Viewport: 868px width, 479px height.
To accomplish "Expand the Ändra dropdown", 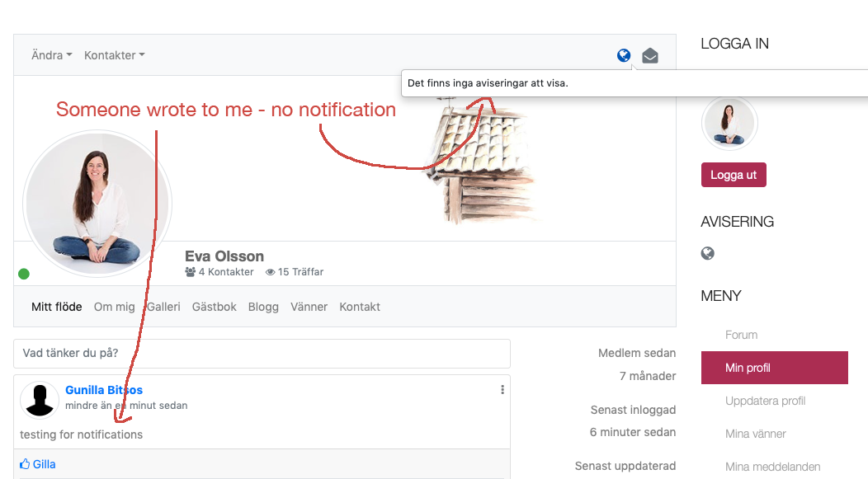I will coord(51,55).
